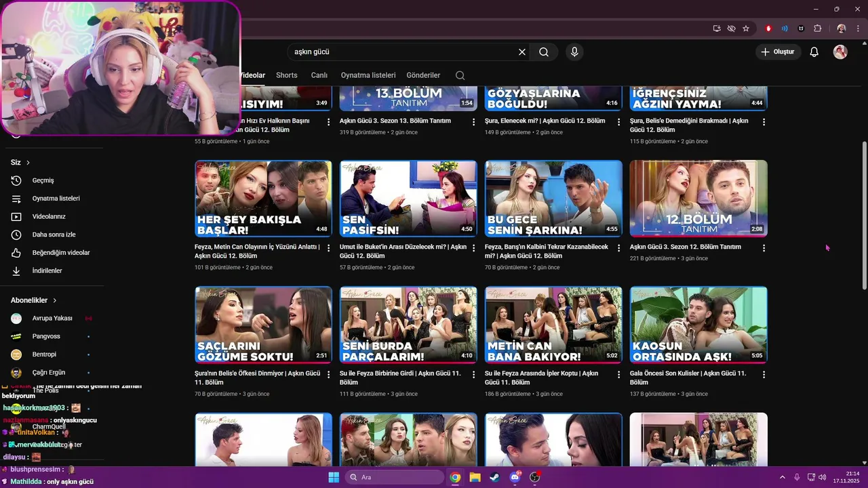Open title Su ile Feyza Arasında İpler Koptu
This screenshot has height=488, width=868.
click(x=541, y=378)
